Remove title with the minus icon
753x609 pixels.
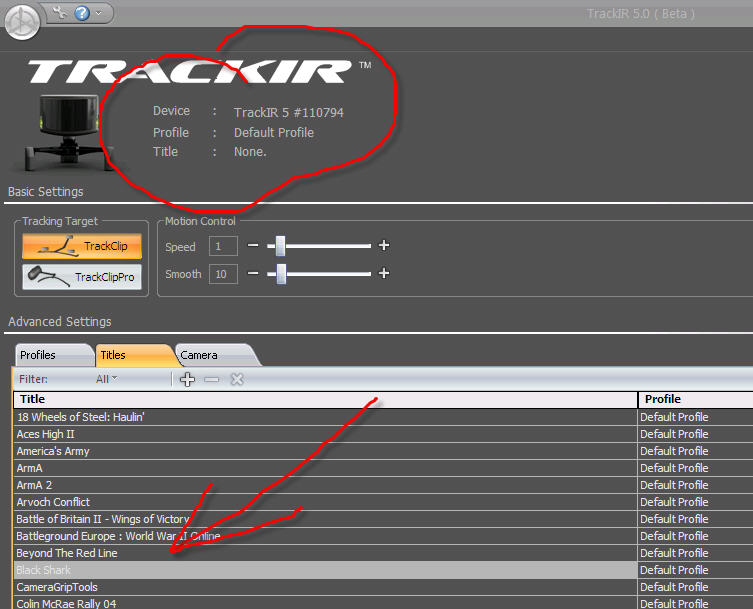coord(211,379)
